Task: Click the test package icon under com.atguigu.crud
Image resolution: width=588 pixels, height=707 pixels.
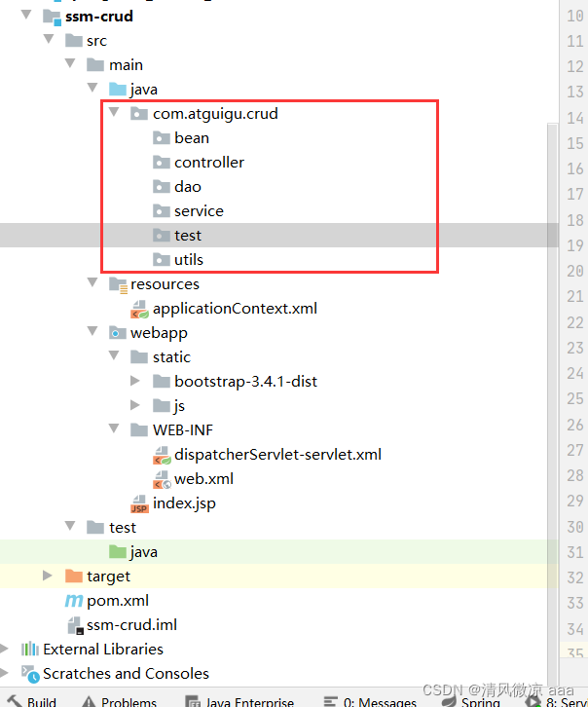Action: (x=161, y=235)
